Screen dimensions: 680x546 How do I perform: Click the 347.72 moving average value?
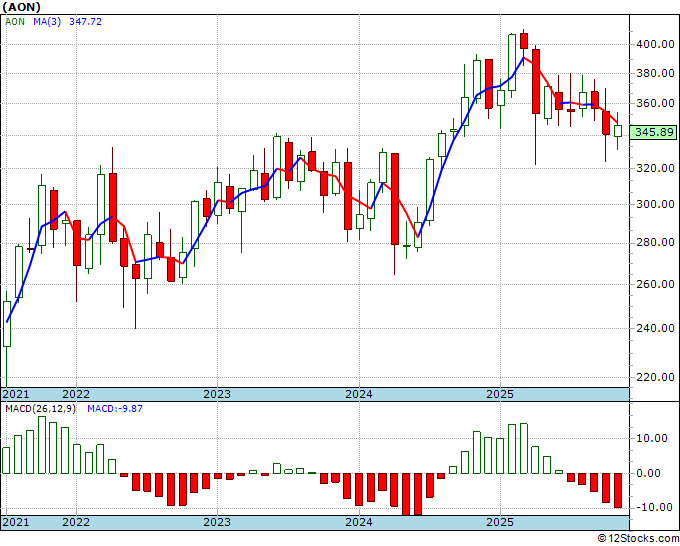tap(85, 22)
